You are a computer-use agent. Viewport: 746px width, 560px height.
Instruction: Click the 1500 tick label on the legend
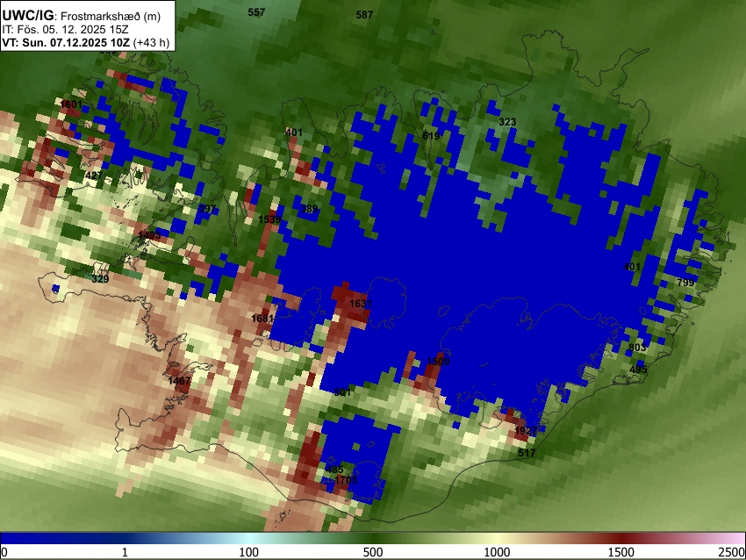(x=621, y=552)
